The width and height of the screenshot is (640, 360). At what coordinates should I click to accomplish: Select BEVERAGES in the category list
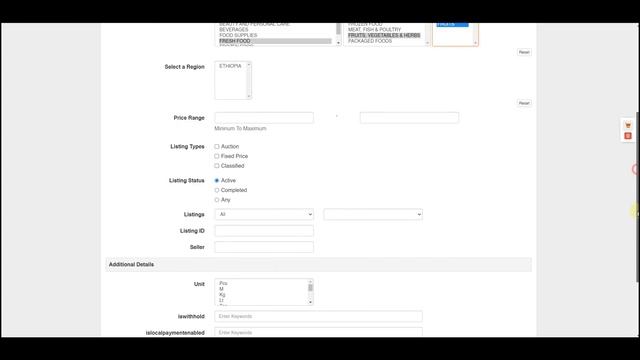click(233, 30)
